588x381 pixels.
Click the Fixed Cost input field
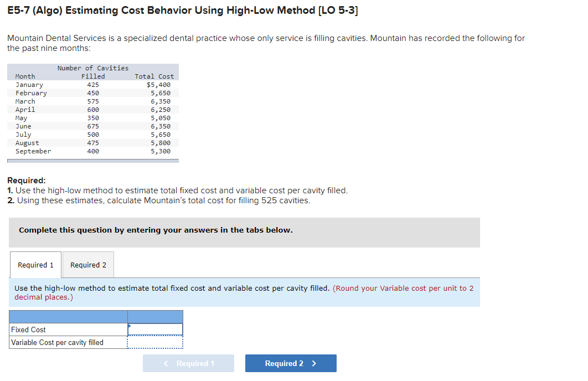[155, 329]
